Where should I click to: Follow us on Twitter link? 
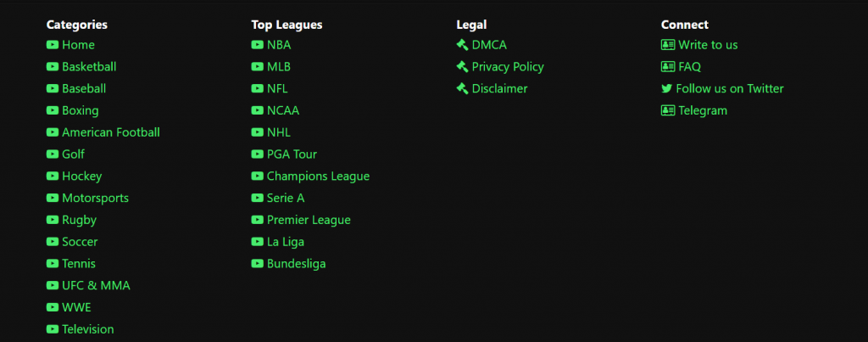coord(730,88)
